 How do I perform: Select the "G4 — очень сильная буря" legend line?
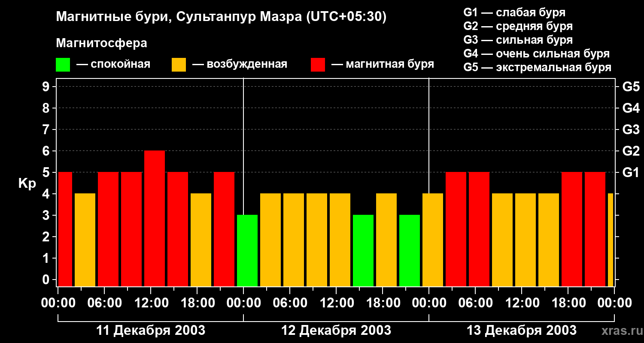click(537, 54)
